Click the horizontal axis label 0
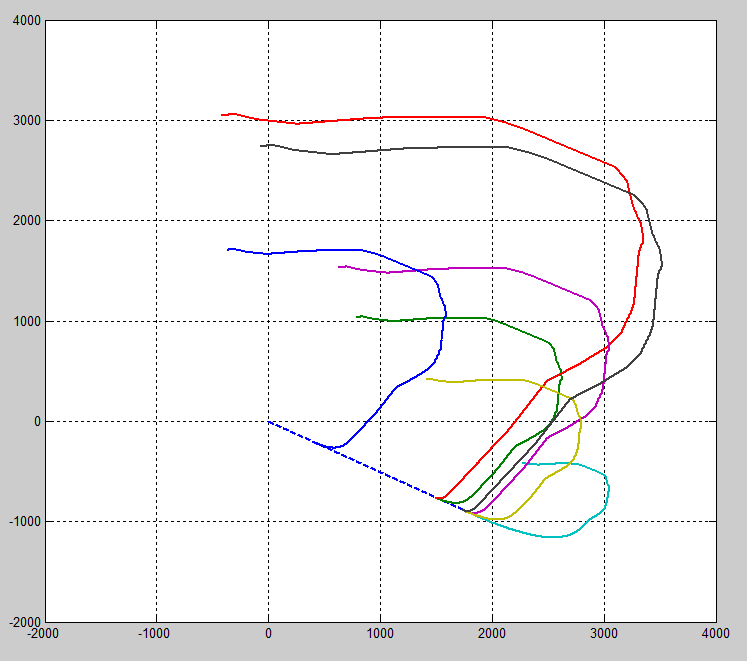 (x=268, y=633)
